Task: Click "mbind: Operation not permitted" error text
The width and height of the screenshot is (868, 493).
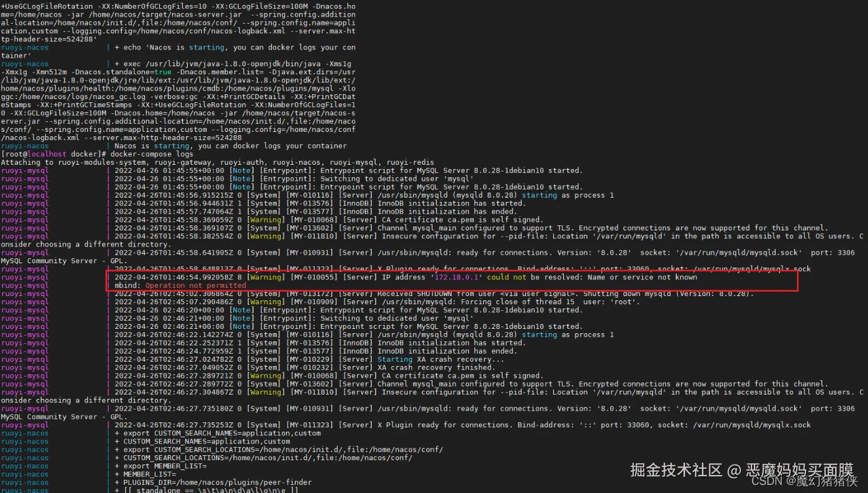Action: point(180,286)
